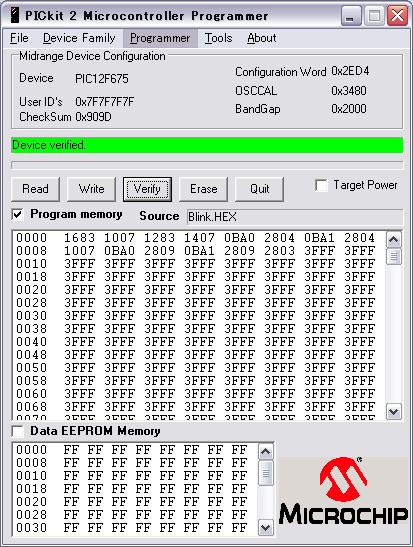Click EEPROM memory scroll up arrow

265,452
